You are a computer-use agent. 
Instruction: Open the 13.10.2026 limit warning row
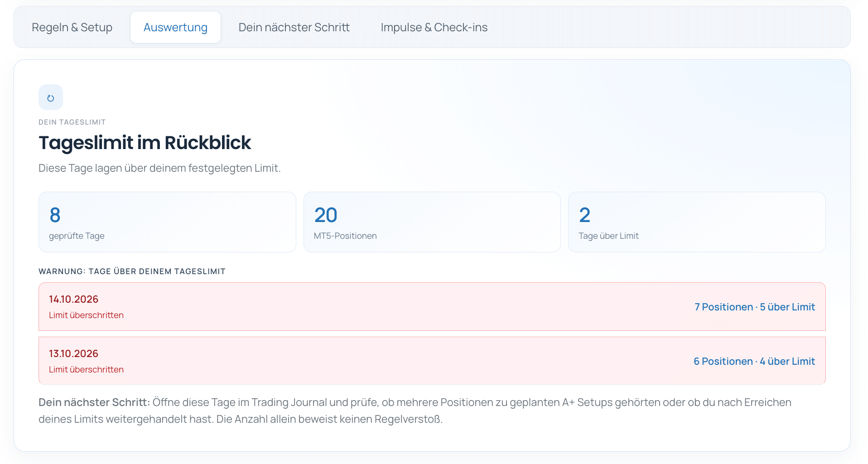coord(432,361)
